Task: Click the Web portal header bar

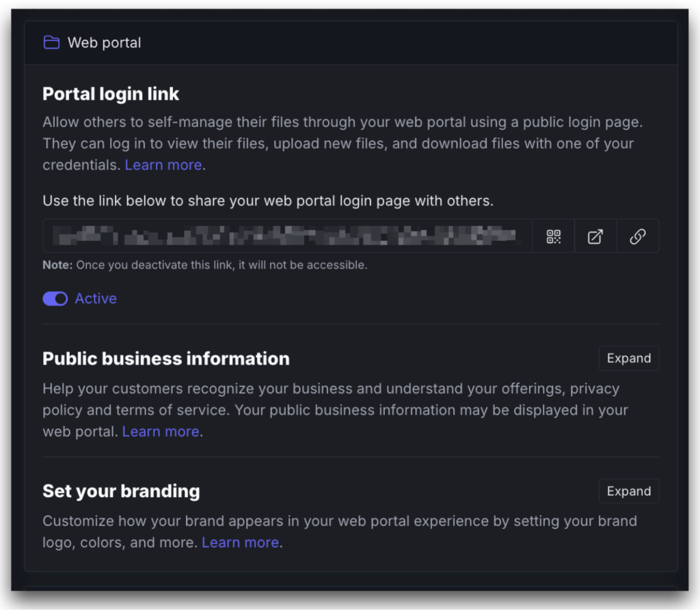Action: pyautogui.click(x=350, y=42)
